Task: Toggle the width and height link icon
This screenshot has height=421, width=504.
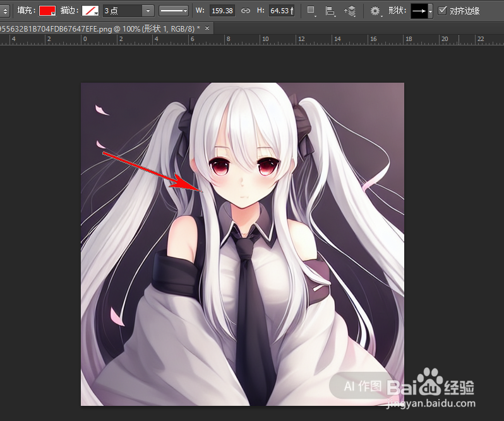Action: coord(246,11)
